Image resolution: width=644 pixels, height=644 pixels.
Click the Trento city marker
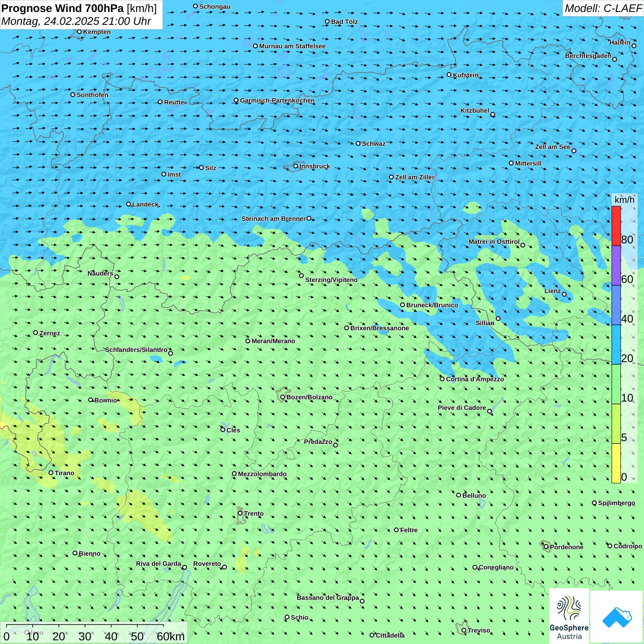click(240, 513)
